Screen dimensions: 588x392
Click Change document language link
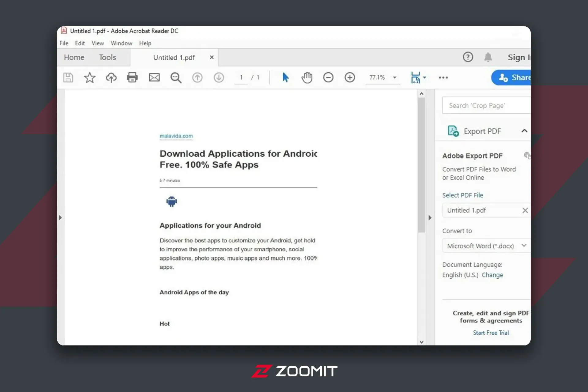pos(492,275)
